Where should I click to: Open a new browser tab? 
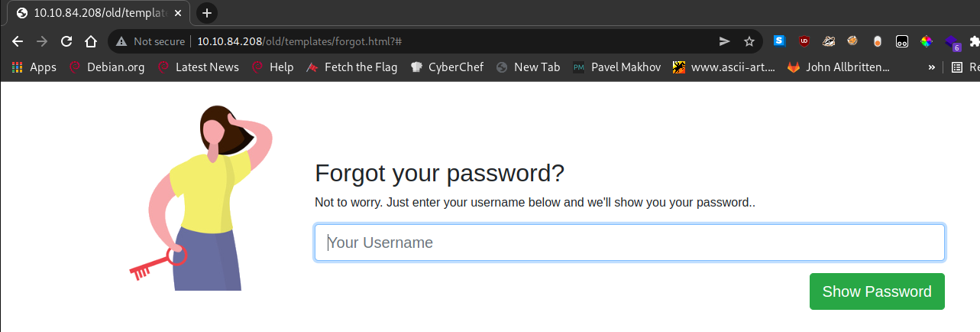click(207, 13)
